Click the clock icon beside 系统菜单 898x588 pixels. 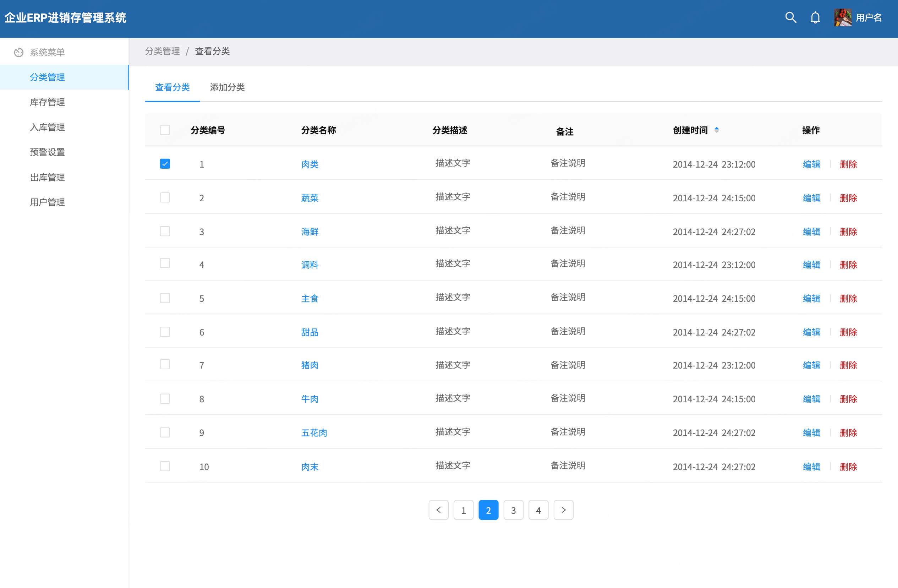point(18,52)
